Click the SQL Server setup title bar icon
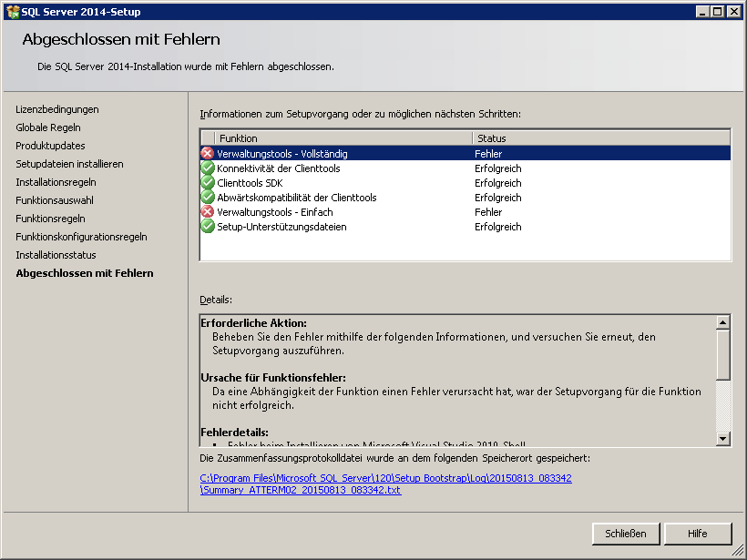 13,12
